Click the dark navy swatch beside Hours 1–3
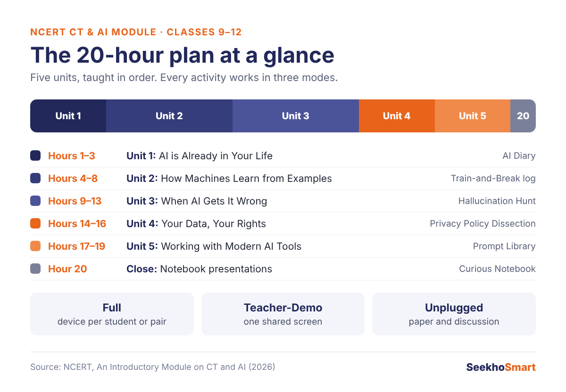 pyautogui.click(x=35, y=156)
